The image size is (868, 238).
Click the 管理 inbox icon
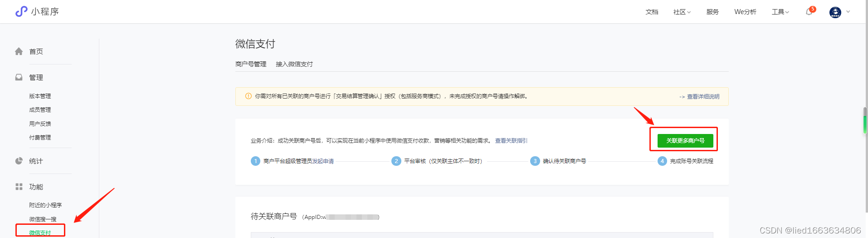(19, 77)
